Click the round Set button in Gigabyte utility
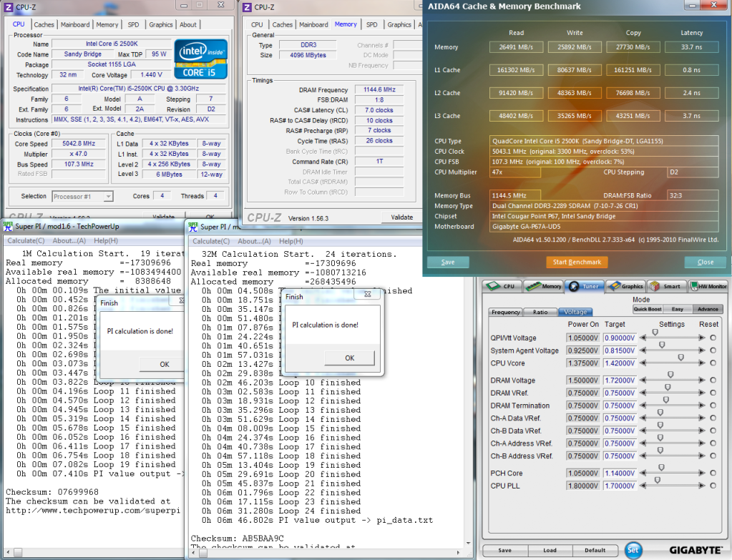Screen dimensions: 732x560 (x=633, y=550)
